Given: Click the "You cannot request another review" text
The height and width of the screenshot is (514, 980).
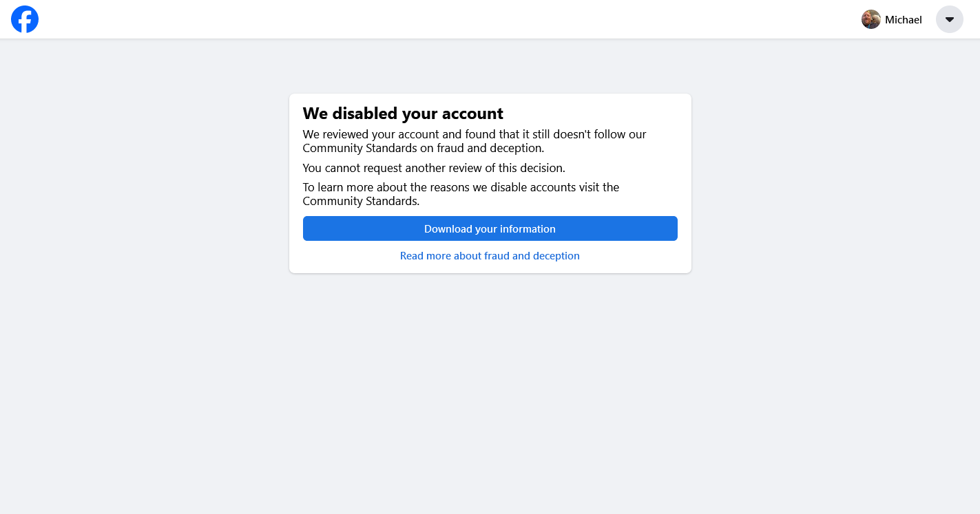Looking at the screenshot, I should point(389,168).
